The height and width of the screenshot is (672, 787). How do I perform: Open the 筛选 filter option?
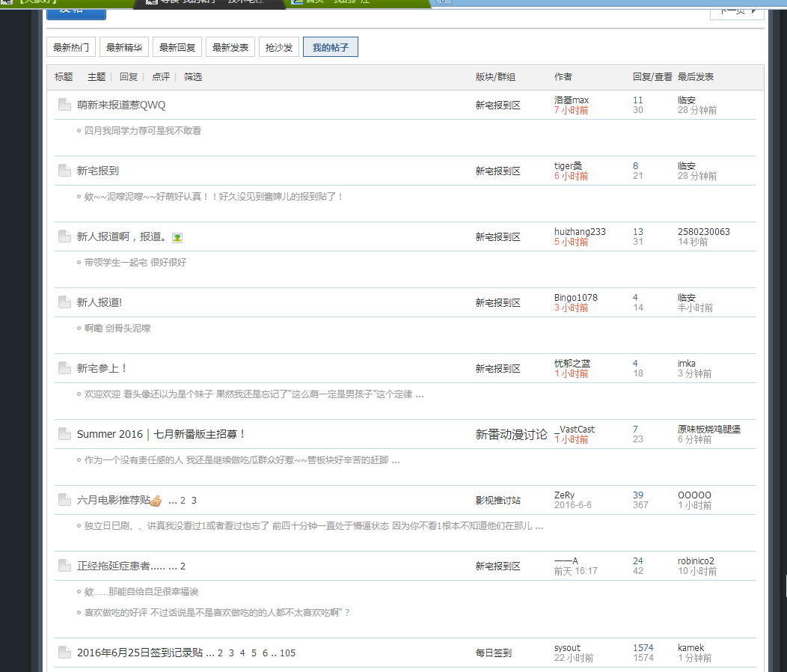[x=193, y=77]
